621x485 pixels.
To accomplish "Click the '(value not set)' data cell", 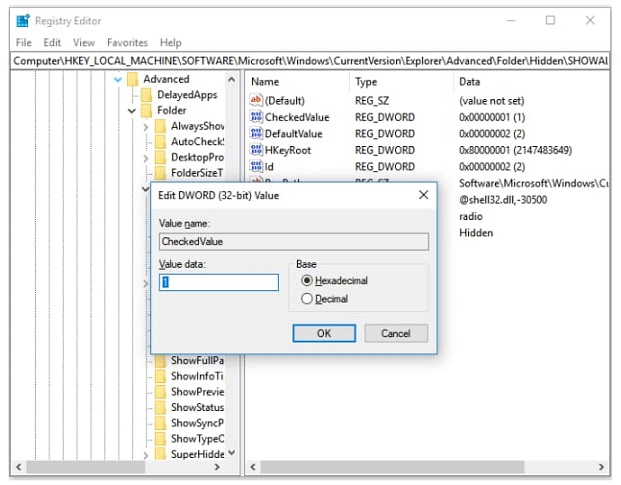I will point(491,101).
